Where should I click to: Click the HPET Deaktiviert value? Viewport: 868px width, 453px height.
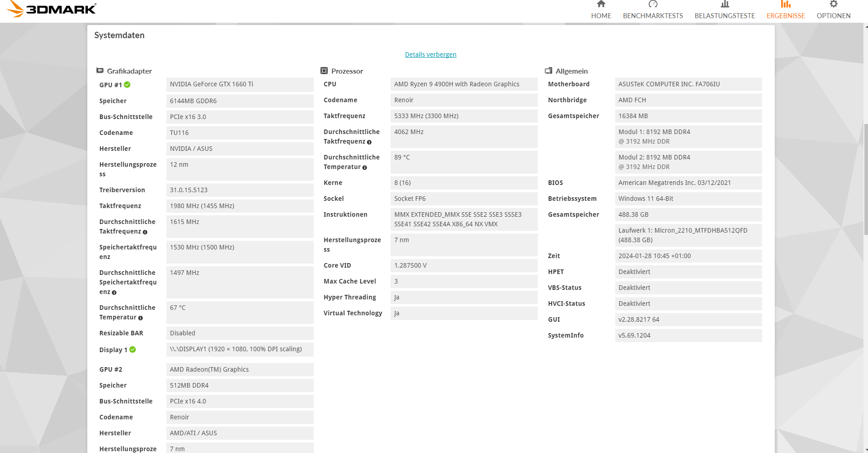coord(688,272)
